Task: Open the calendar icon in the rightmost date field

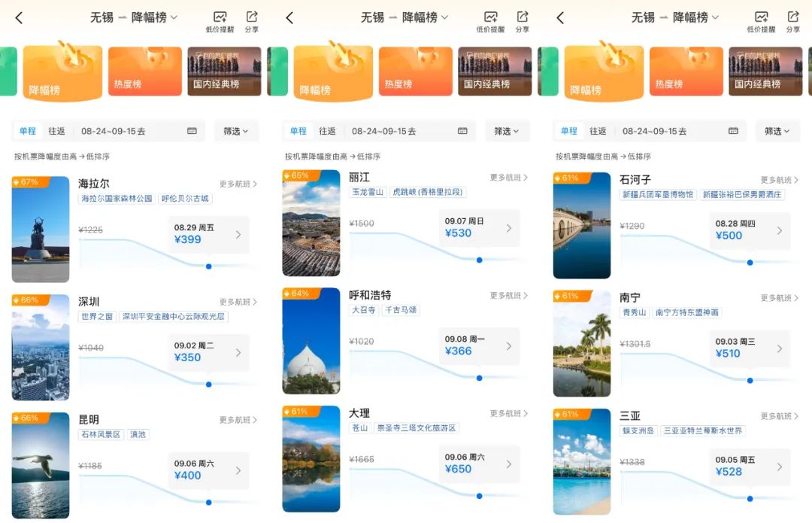Action: coord(733,131)
